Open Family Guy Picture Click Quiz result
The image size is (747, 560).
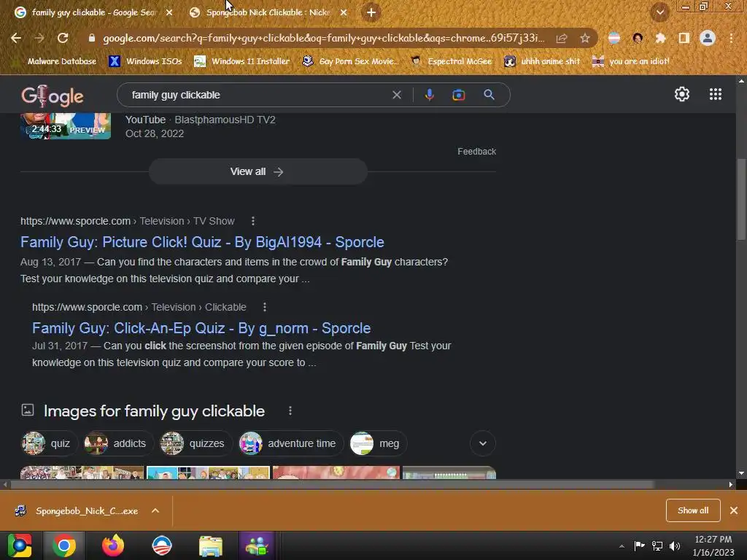click(202, 242)
